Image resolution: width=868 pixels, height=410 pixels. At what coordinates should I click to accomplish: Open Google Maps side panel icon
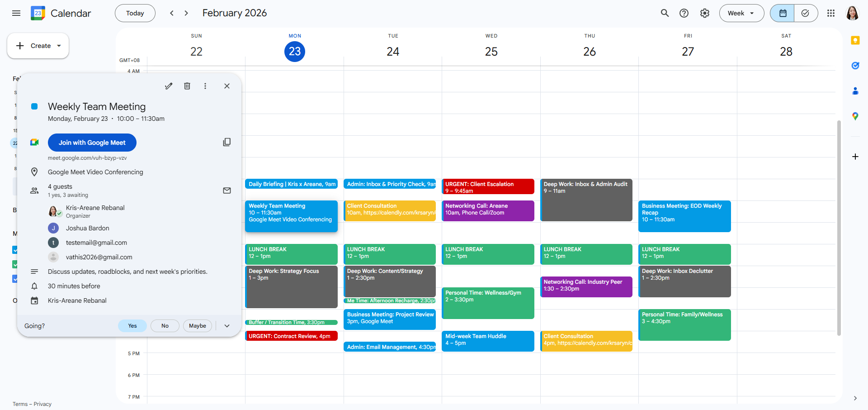coord(855,116)
